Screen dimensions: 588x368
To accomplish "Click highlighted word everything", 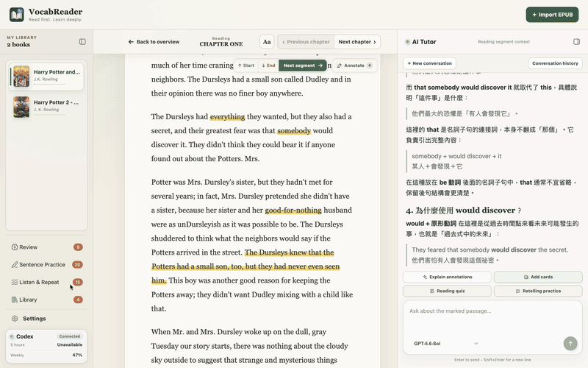I will 227,117.
